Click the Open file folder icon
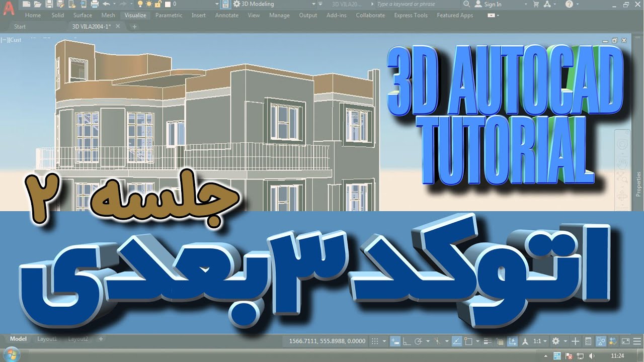The width and height of the screenshot is (644, 362). point(38,4)
